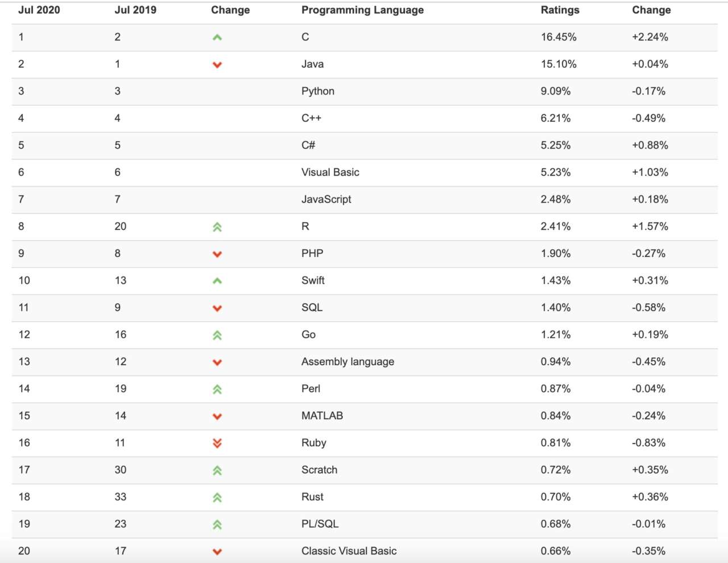Click the Ratings column header
The image size is (728, 563).
(x=560, y=10)
